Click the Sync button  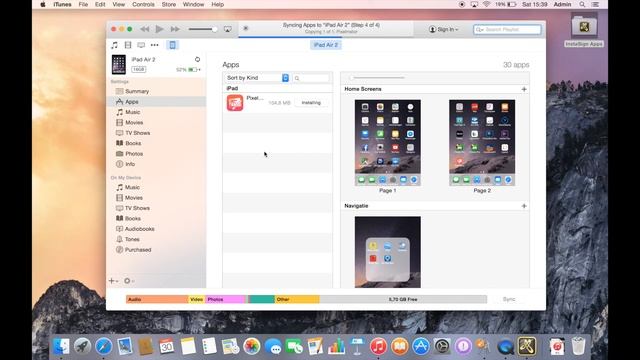tap(509, 299)
